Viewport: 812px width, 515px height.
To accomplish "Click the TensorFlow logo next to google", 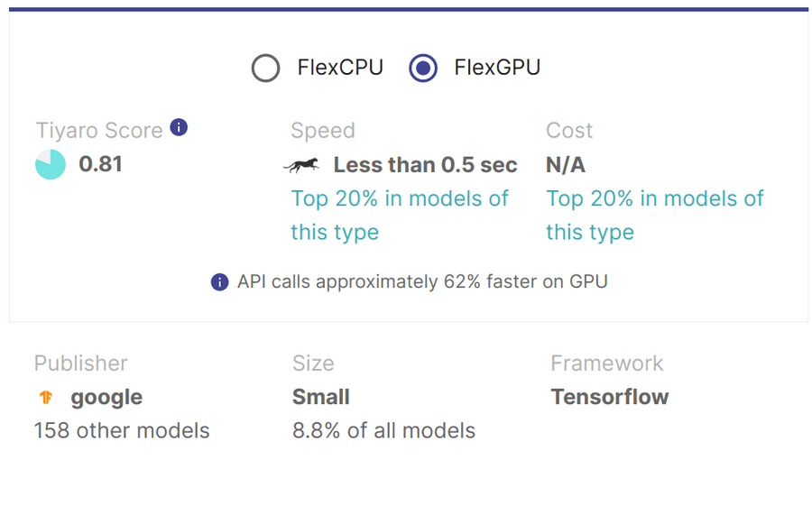I will pyautogui.click(x=46, y=397).
